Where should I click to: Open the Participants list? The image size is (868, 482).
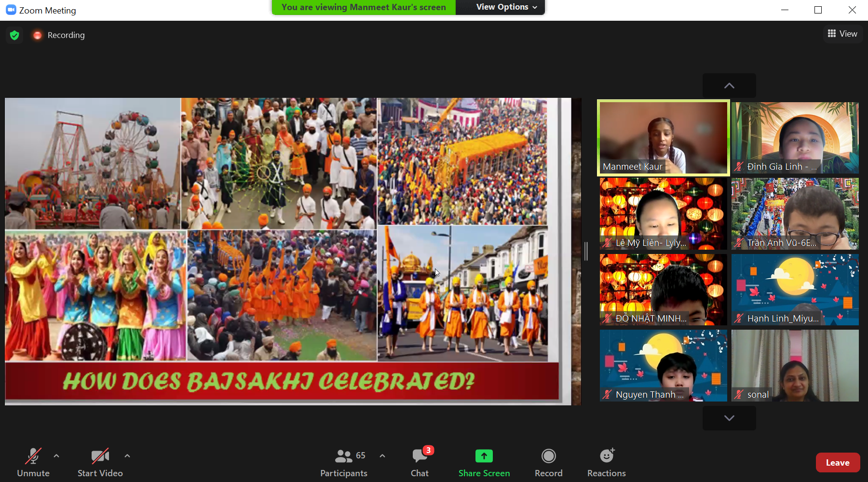[344, 462]
